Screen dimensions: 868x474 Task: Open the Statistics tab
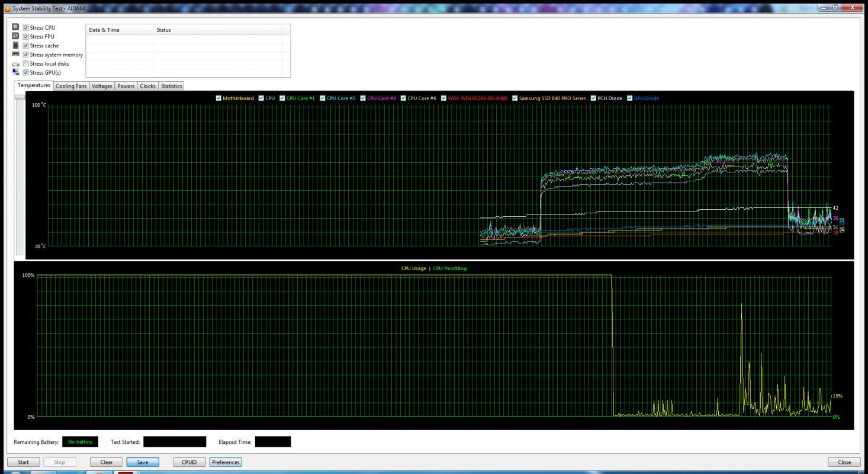171,86
